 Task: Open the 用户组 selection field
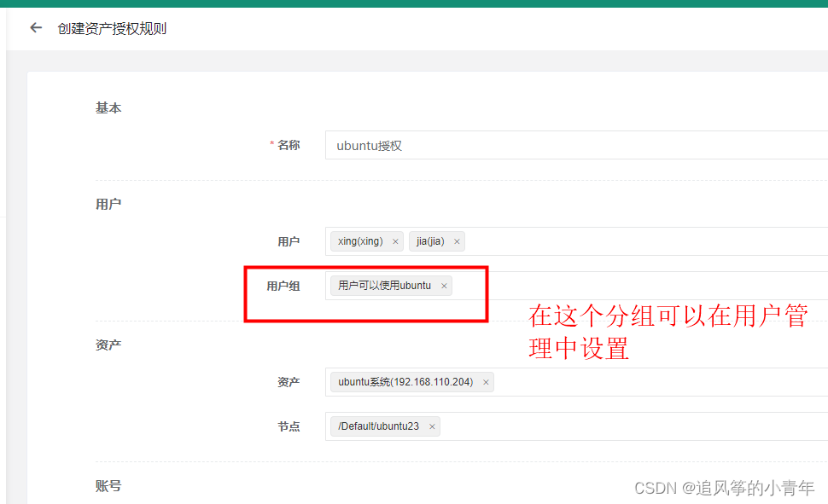point(577,286)
